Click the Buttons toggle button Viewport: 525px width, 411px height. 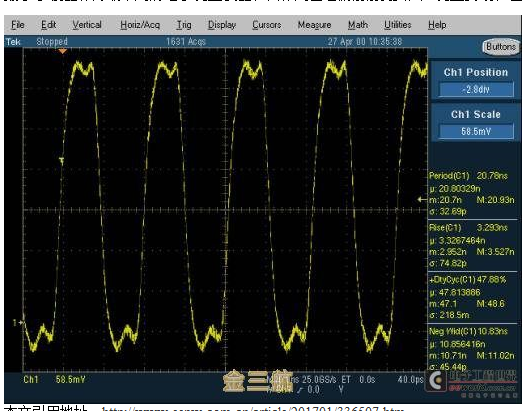[x=501, y=47]
